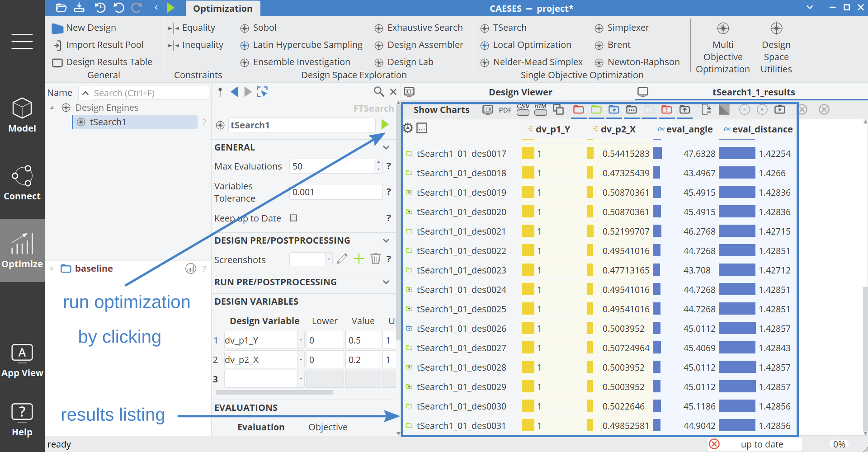Click the Search (Ctrl+F) field
The image size is (868, 452).
(x=151, y=93)
